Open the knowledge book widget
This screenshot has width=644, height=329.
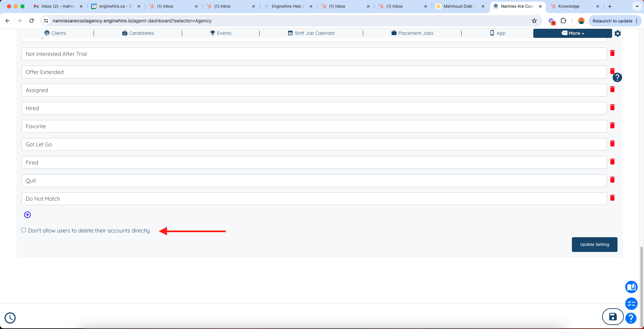[x=631, y=287]
